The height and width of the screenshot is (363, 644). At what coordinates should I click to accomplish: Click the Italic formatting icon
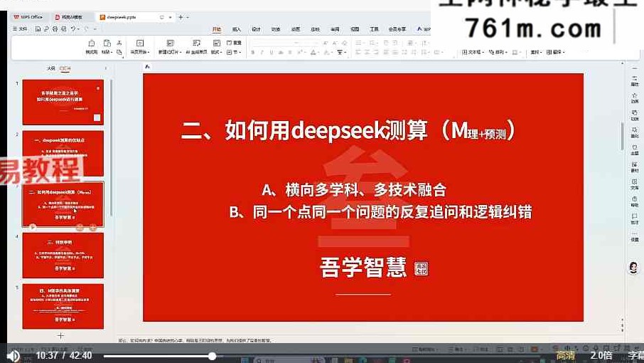262,52
